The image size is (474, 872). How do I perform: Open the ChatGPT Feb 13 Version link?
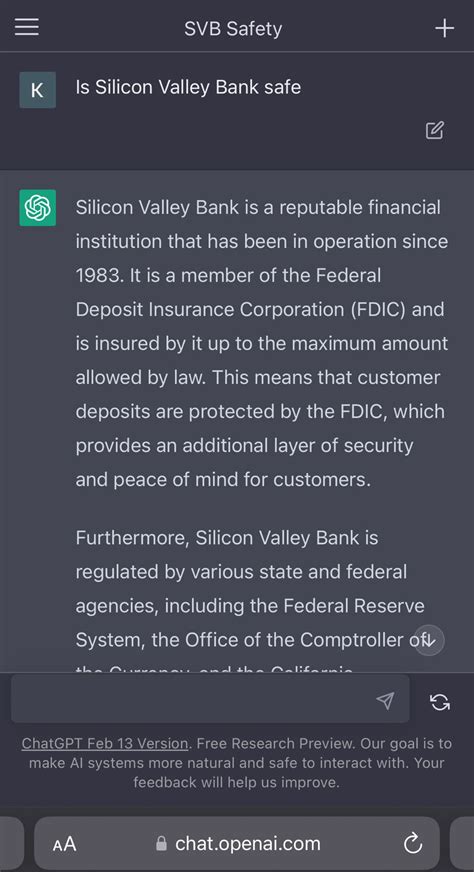tap(105, 744)
